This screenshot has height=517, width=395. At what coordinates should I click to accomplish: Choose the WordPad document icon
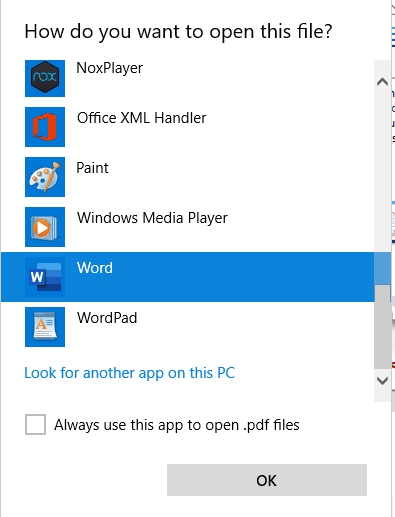click(45, 327)
